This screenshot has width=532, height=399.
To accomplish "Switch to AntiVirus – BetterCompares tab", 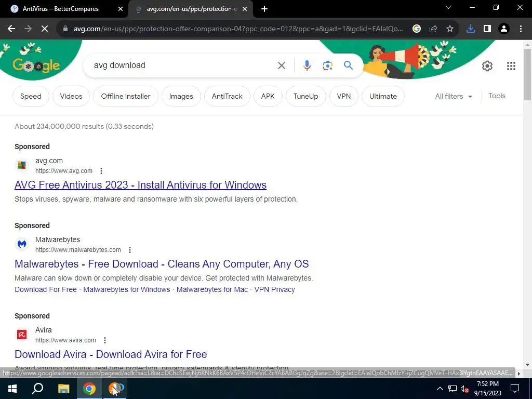I will [x=61, y=9].
